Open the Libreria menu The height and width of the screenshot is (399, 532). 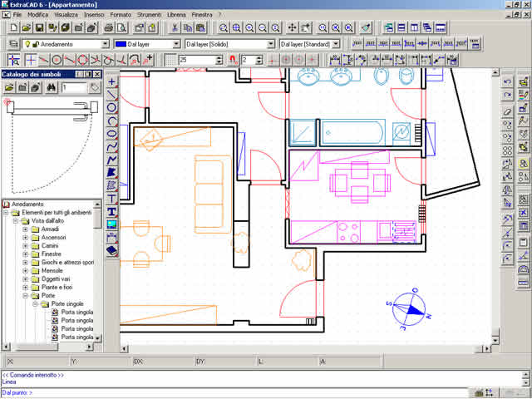tap(176, 15)
